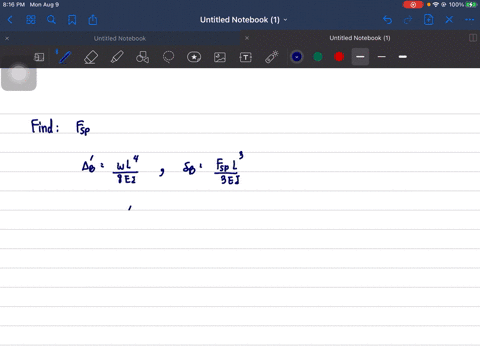Select the Text box tool
The height and width of the screenshot is (360, 480).
click(246, 57)
